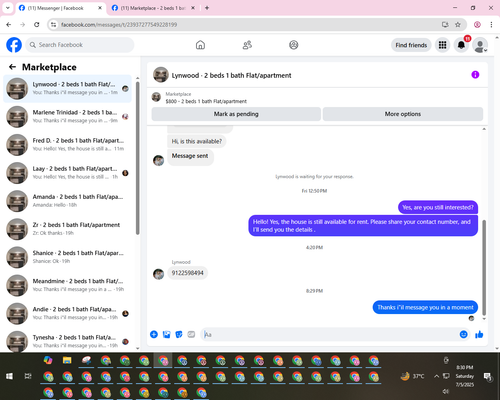This screenshot has width=500, height=400.
Task: Click the conversation list scrollbar
Action: 137,158
